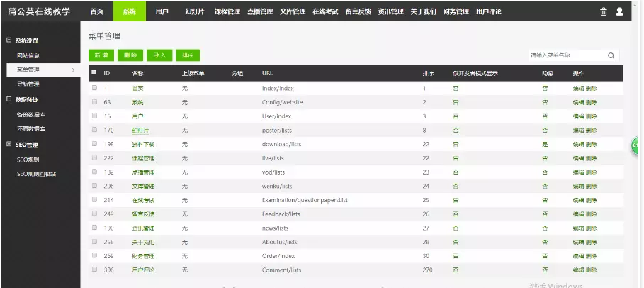Open 还原数据库 in the sidebar
The height and width of the screenshot is (288, 644).
coord(30,129)
